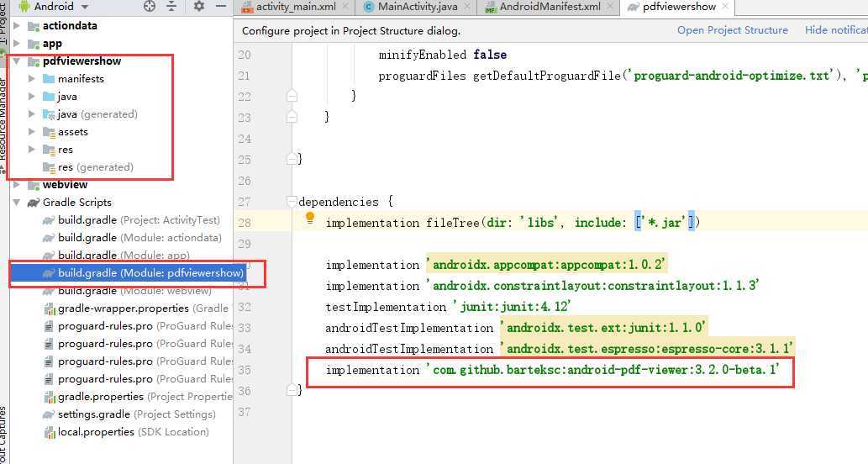Screen dimensions: 868x464
Task: Close the AndroidManifest.xml tab
Action: point(609,7)
